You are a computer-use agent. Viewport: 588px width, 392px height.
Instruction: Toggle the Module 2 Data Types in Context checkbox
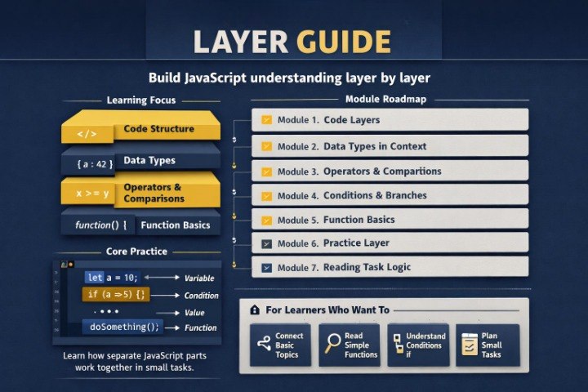pyautogui.click(x=266, y=146)
